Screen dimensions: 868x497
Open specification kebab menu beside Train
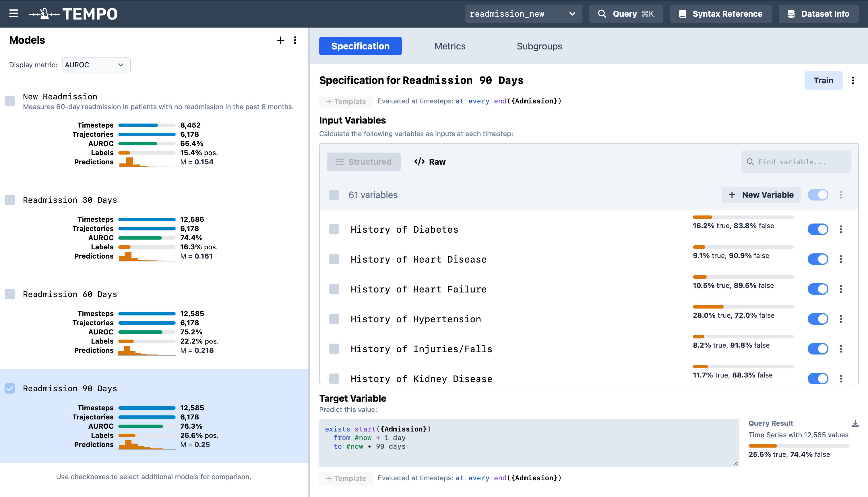click(x=853, y=80)
